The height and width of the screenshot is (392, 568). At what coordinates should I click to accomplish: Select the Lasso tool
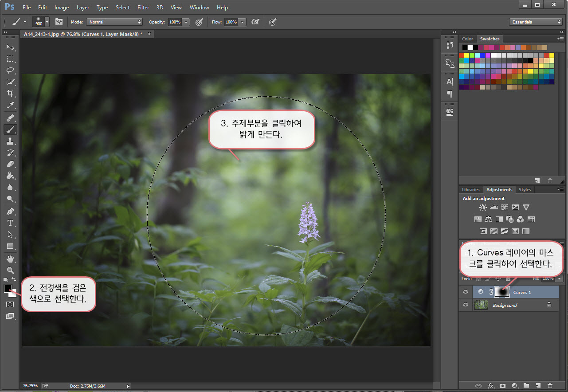(10, 70)
